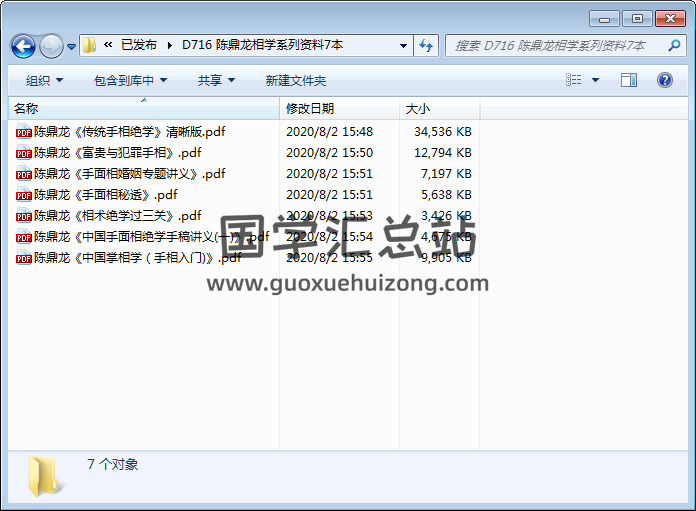
Task: Click the help question mark icon
Action: coord(664,80)
